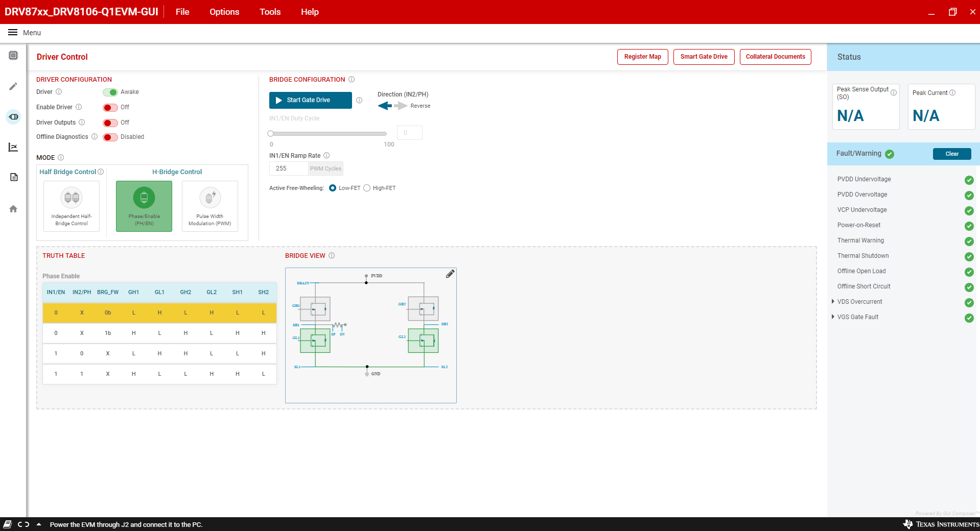Show info for Peak Sense Output
The image size is (980, 531).
point(894,93)
